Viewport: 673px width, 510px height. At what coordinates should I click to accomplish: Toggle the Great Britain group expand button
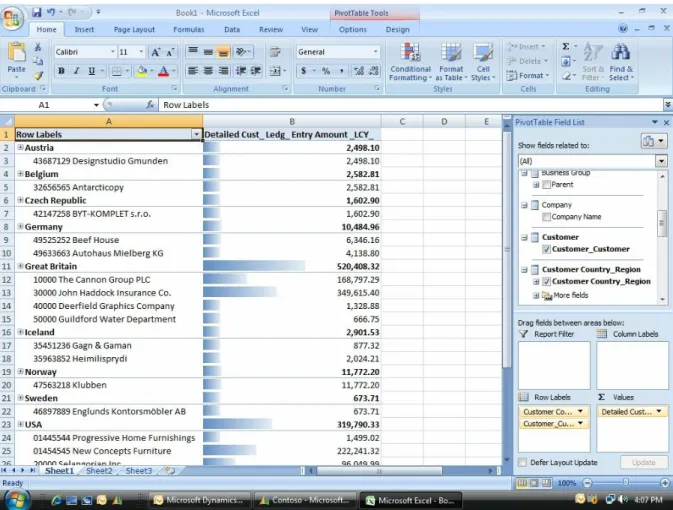coord(20,266)
